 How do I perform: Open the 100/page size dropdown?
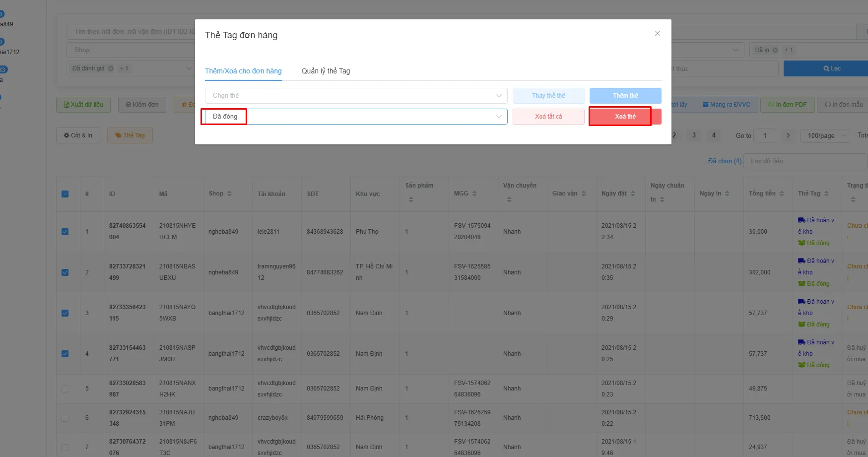tap(826, 135)
